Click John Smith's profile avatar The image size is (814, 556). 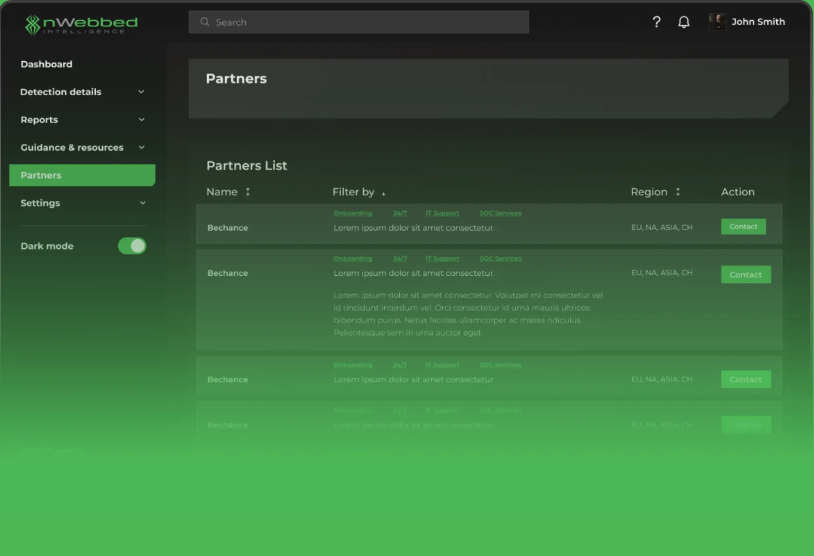pyautogui.click(x=717, y=21)
